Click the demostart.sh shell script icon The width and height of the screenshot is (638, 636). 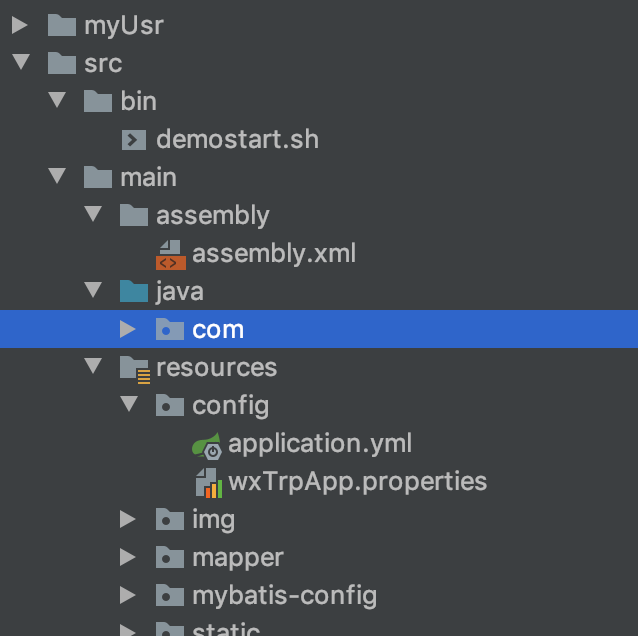[134, 139]
